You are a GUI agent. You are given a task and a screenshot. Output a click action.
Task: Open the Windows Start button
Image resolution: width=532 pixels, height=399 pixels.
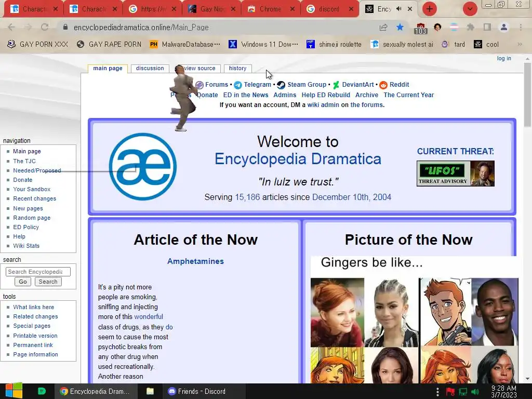(14, 391)
